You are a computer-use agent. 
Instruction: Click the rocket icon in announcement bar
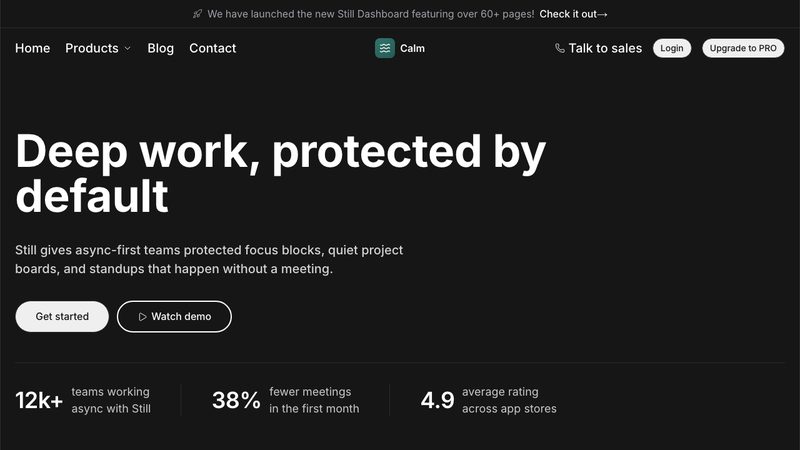(197, 14)
